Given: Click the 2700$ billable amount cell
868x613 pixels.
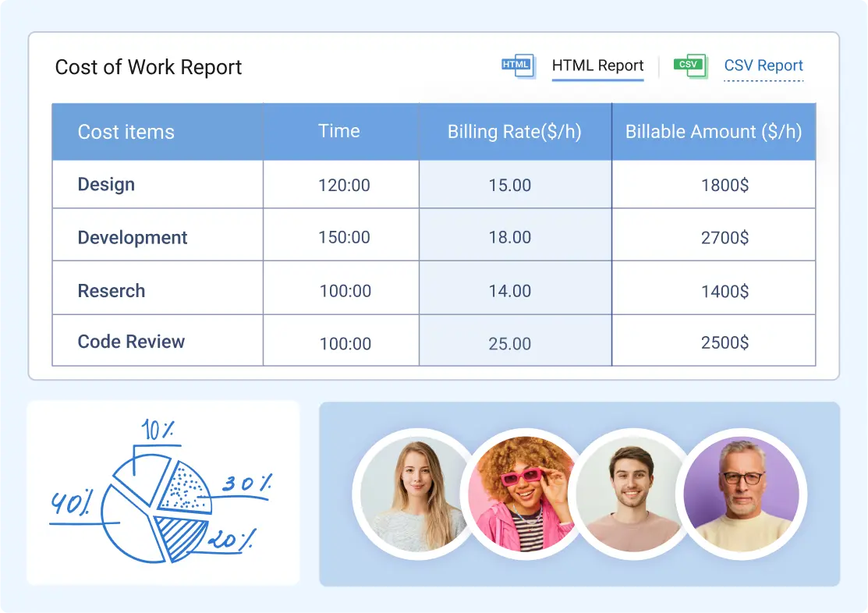Looking at the screenshot, I should pos(714,235).
